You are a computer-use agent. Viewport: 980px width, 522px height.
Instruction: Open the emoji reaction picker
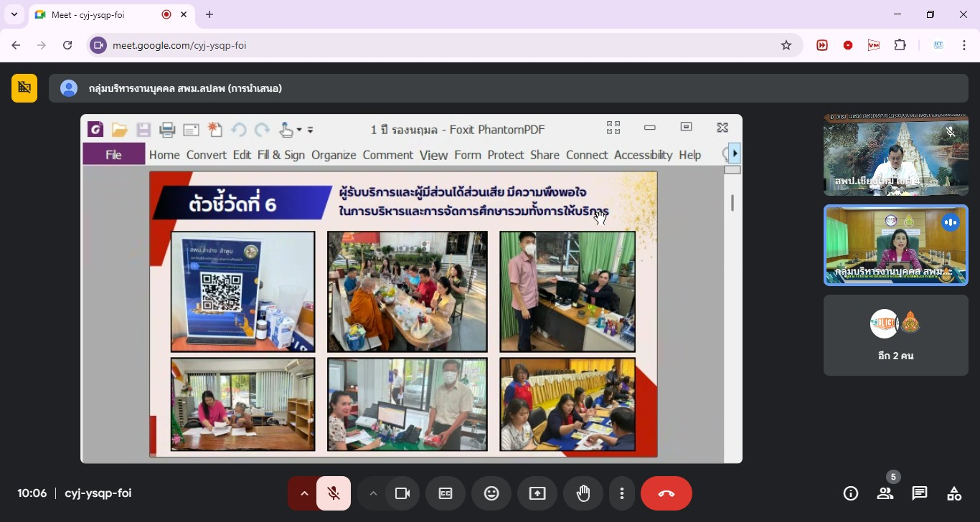click(x=491, y=493)
